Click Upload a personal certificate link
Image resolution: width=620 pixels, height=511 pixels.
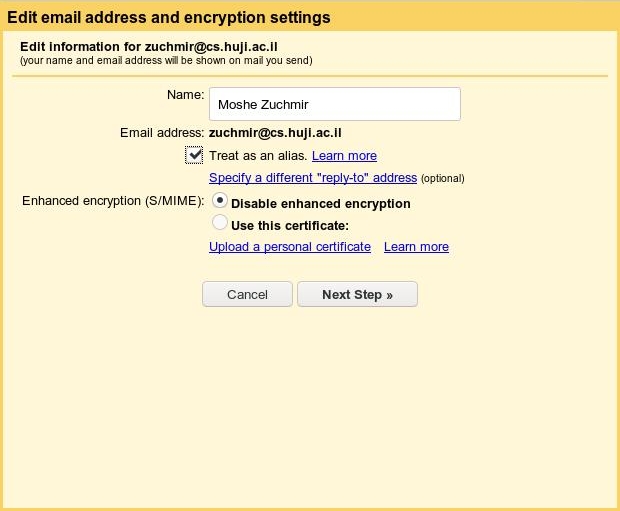coord(289,247)
